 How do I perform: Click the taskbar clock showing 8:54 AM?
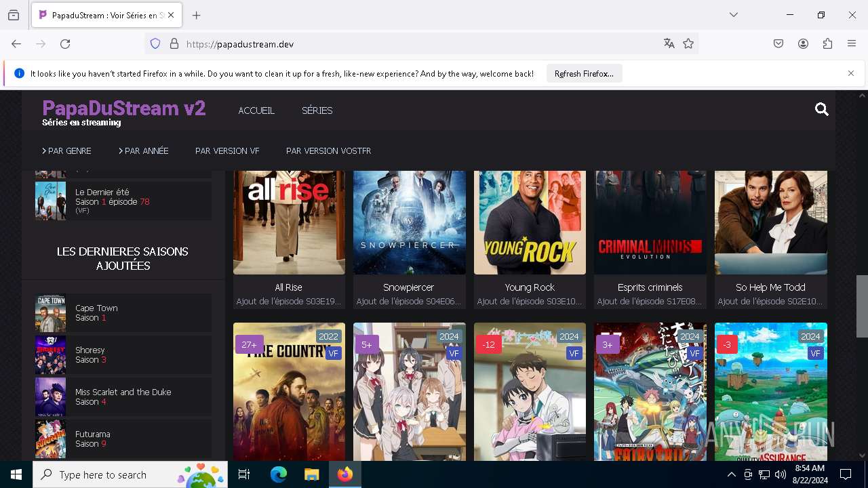point(810,474)
